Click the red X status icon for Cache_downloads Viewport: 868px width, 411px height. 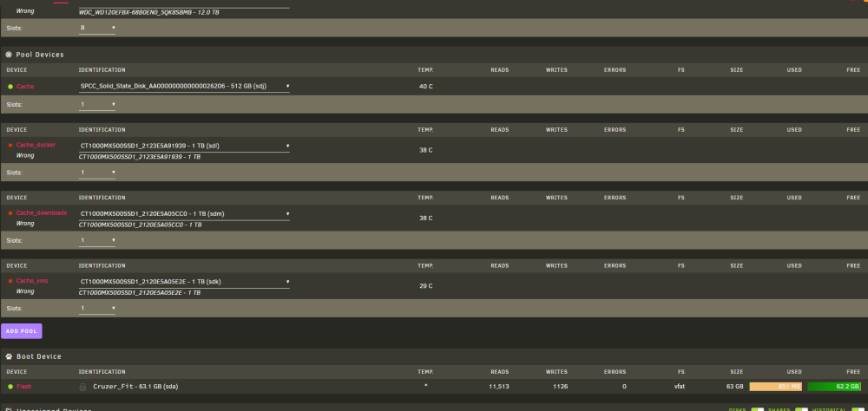tap(10, 213)
